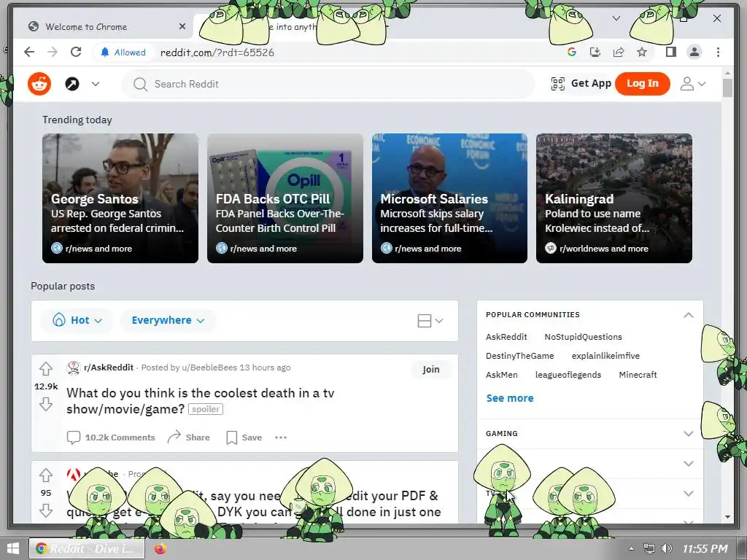Focus the Search Reddit field
This screenshot has height=560, width=747.
(329, 85)
